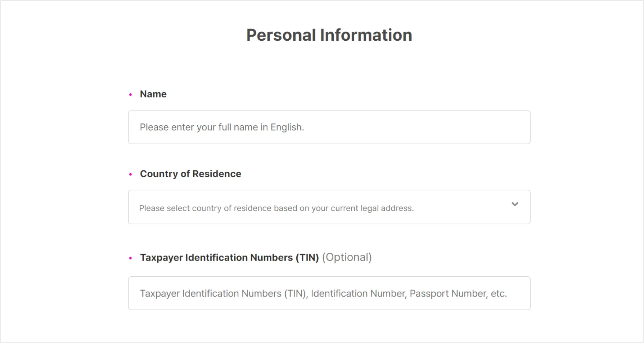Focus the Taxpayer Identification Numbers input field
Image resolution: width=644 pixels, height=343 pixels.
click(329, 293)
